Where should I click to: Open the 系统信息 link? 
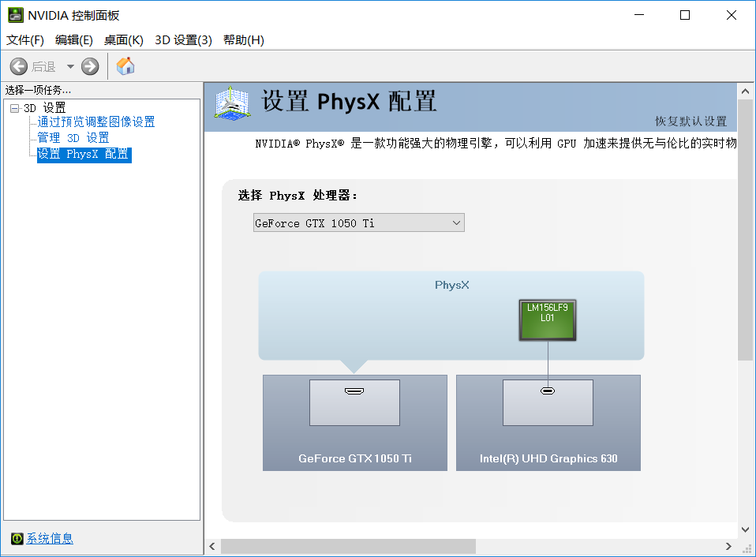tap(50, 538)
